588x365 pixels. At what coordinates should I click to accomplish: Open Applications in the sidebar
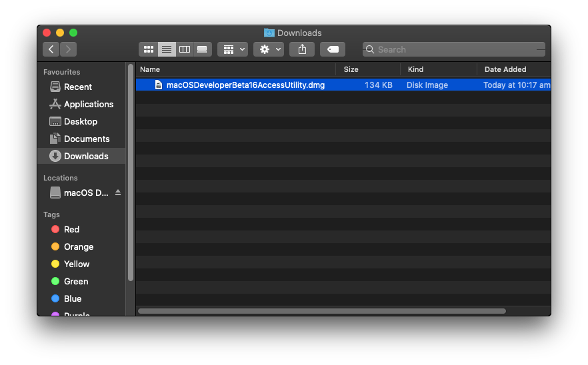88,104
